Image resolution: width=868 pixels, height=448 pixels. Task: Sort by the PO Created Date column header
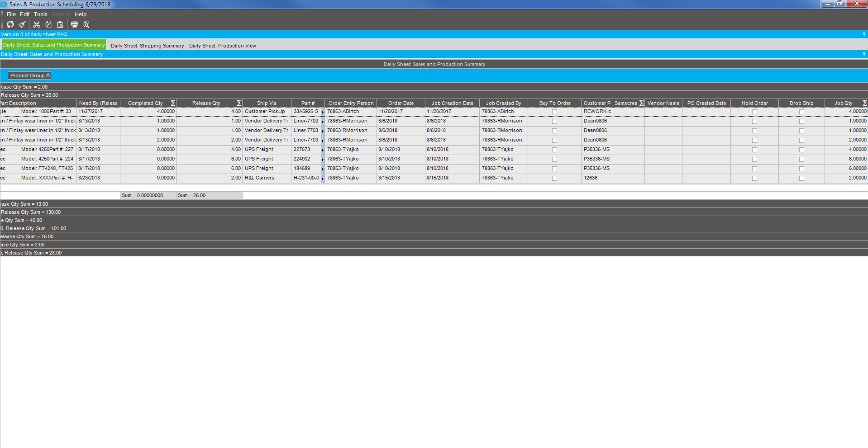[706, 103]
